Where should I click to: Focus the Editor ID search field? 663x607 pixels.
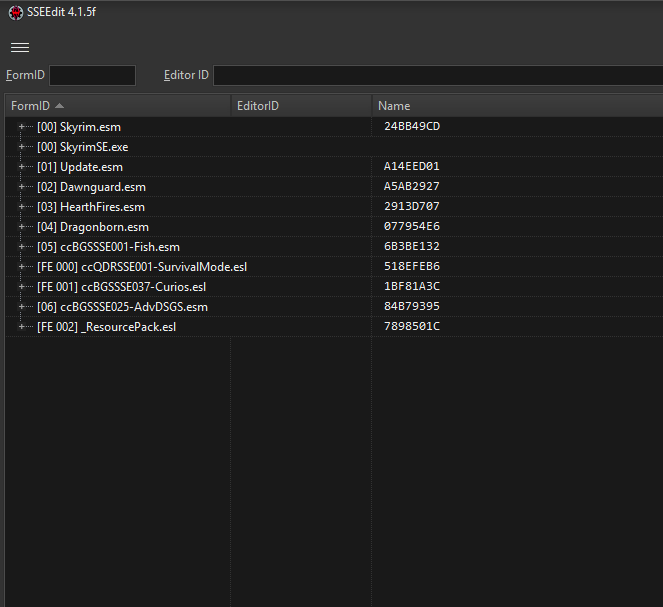pyautogui.click(x=438, y=75)
